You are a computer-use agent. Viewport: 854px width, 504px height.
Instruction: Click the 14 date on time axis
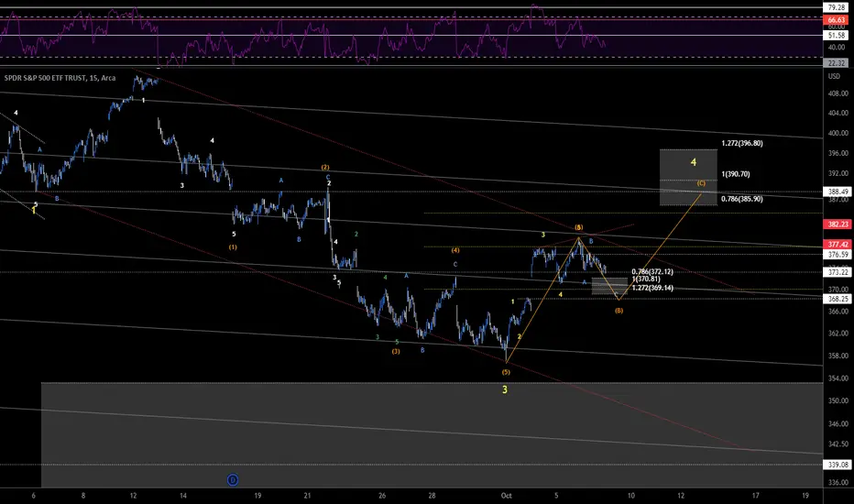pos(183,495)
